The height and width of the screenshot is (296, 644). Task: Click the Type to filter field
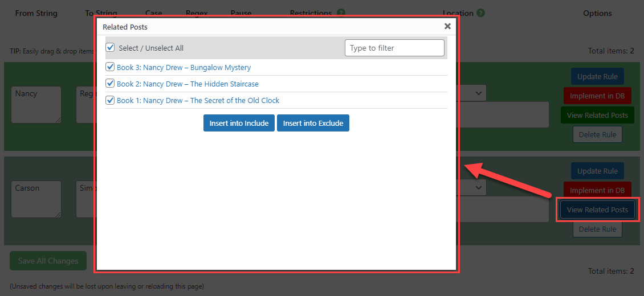click(x=394, y=48)
